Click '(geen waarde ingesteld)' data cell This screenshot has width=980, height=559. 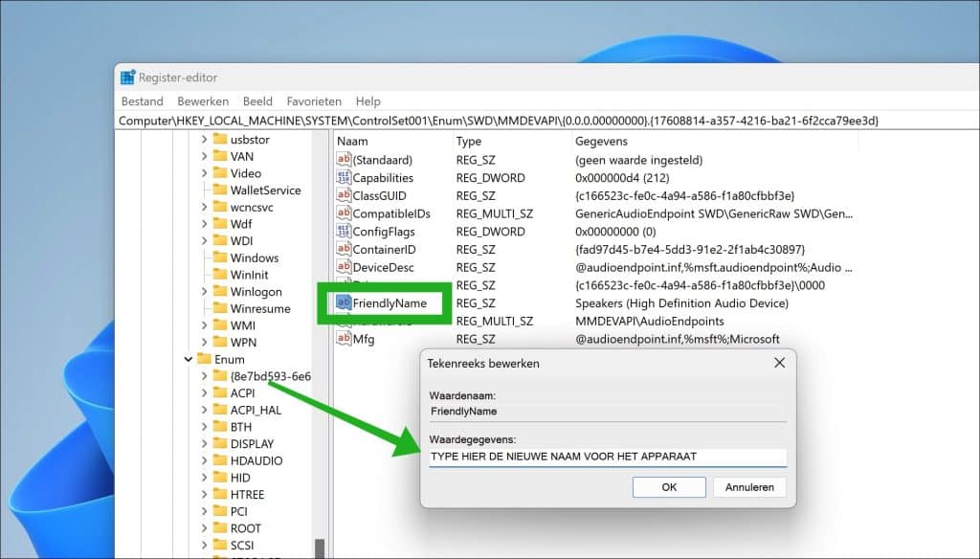tap(638, 160)
